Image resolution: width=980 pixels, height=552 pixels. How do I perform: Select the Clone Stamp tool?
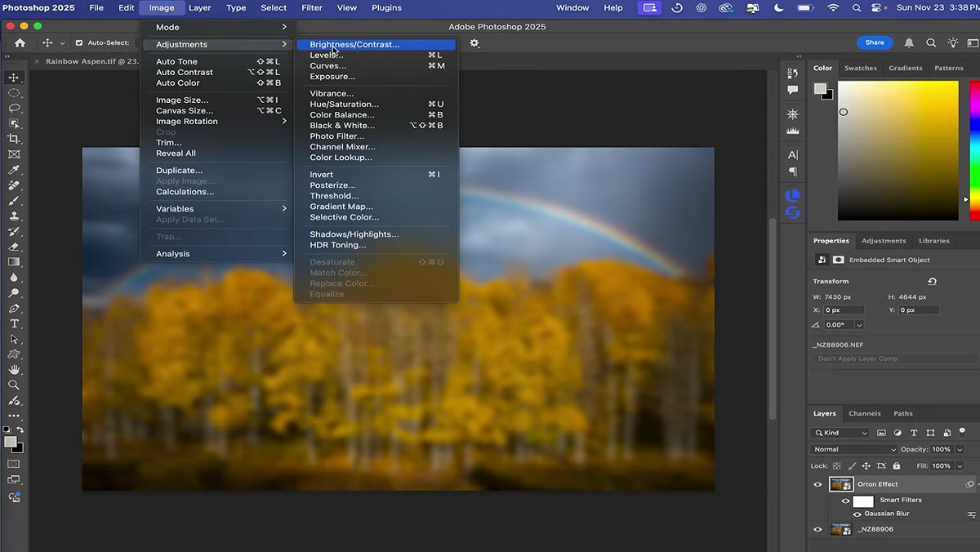pyautogui.click(x=14, y=216)
